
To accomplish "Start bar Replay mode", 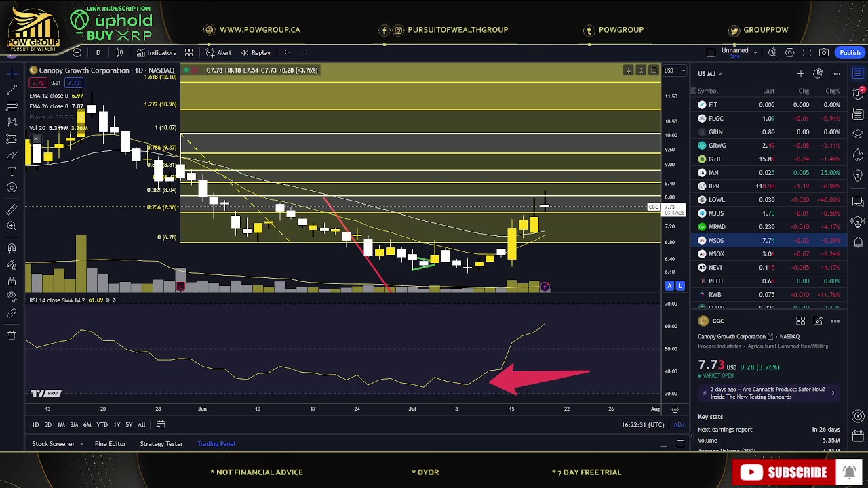I will (256, 52).
